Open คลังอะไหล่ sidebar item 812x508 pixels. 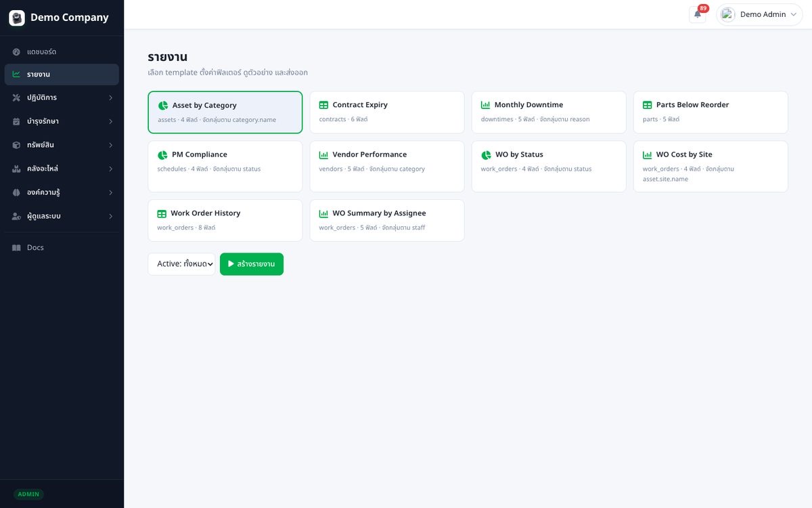click(62, 169)
